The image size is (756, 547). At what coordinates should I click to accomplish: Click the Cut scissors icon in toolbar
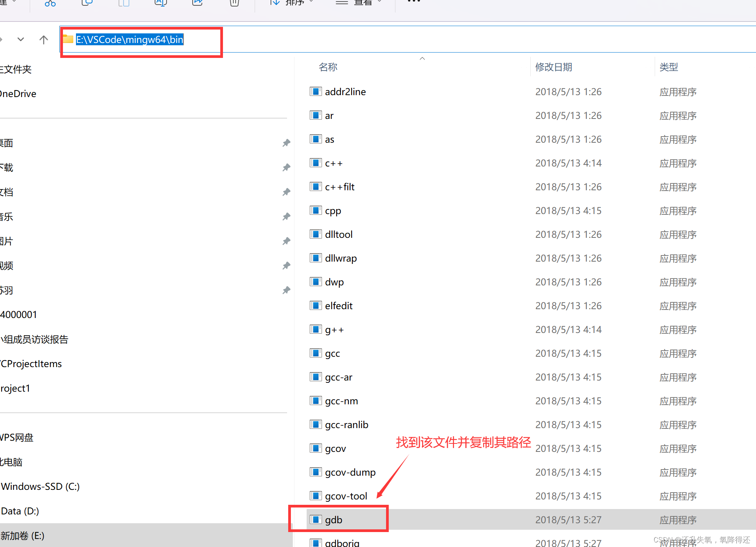pos(50,3)
